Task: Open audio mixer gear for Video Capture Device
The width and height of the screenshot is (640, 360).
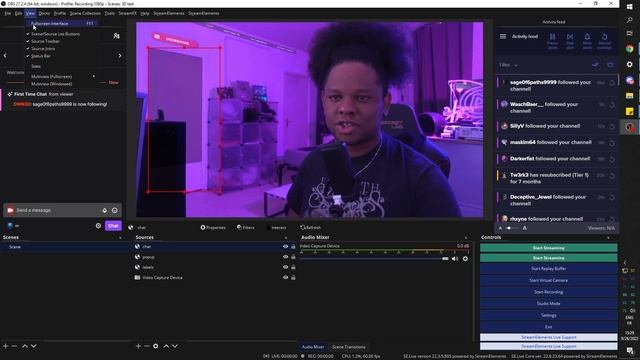Action: [x=465, y=259]
